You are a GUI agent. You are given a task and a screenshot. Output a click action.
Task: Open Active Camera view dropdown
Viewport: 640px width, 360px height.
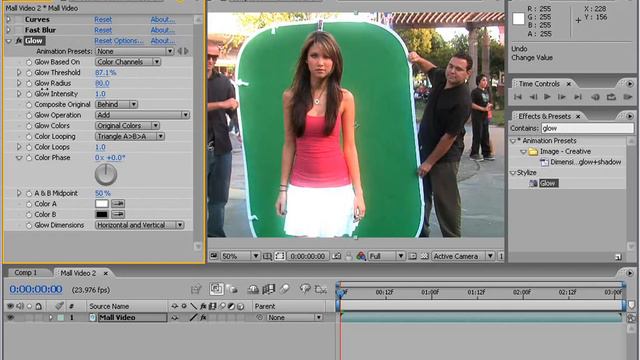pyautogui.click(x=463, y=256)
